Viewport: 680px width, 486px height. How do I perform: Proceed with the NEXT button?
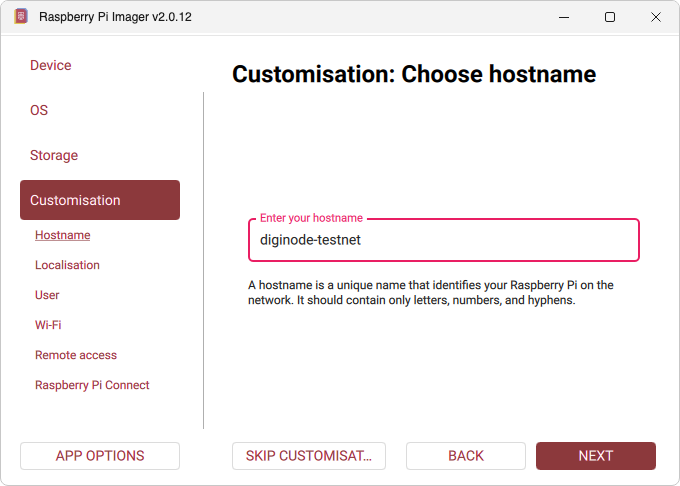[596, 456]
